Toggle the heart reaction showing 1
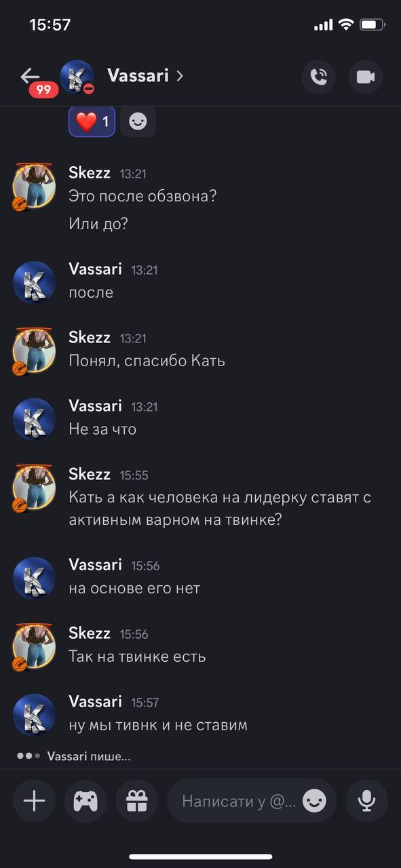Viewport: 401px width, 868px height. pyautogui.click(x=92, y=121)
